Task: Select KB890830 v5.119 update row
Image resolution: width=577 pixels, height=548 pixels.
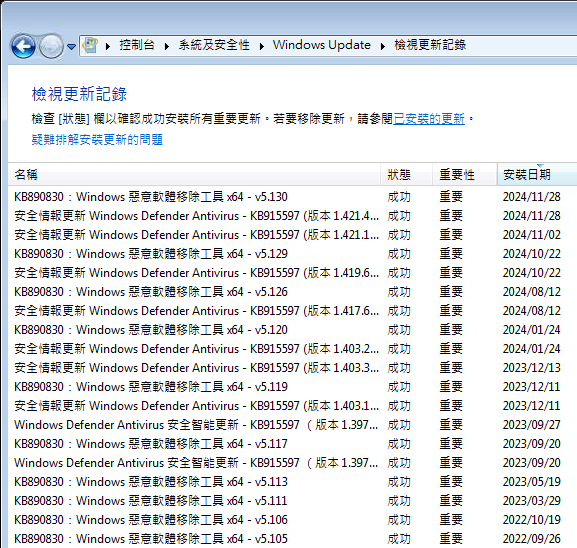Action: pyautogui.click(x=293, y=387)
